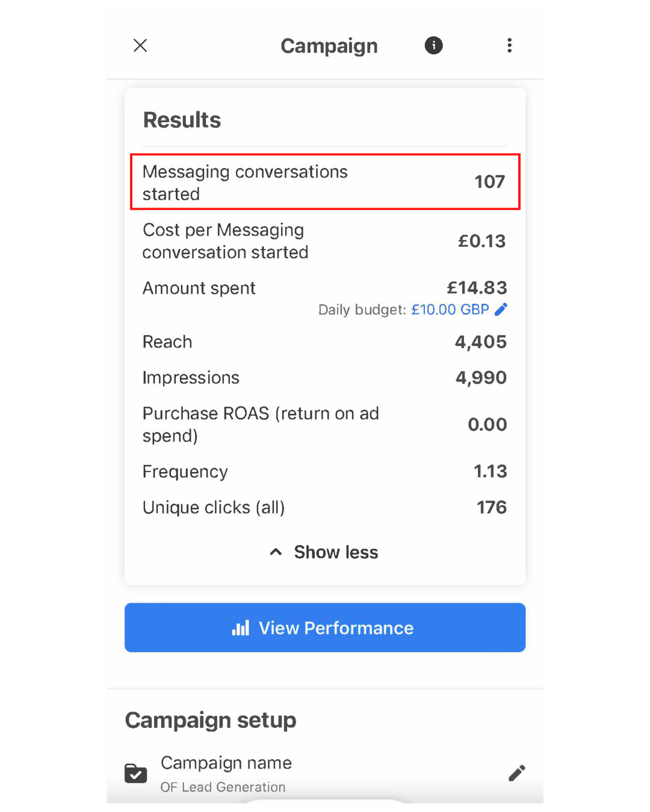This screenshot has height=812, width=650.
Task: Close the Campaign panel with X
Action: click(140, 46)
